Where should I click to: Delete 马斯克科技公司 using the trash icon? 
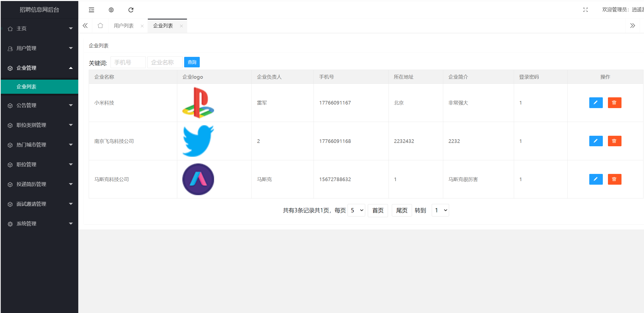[615, 179]
